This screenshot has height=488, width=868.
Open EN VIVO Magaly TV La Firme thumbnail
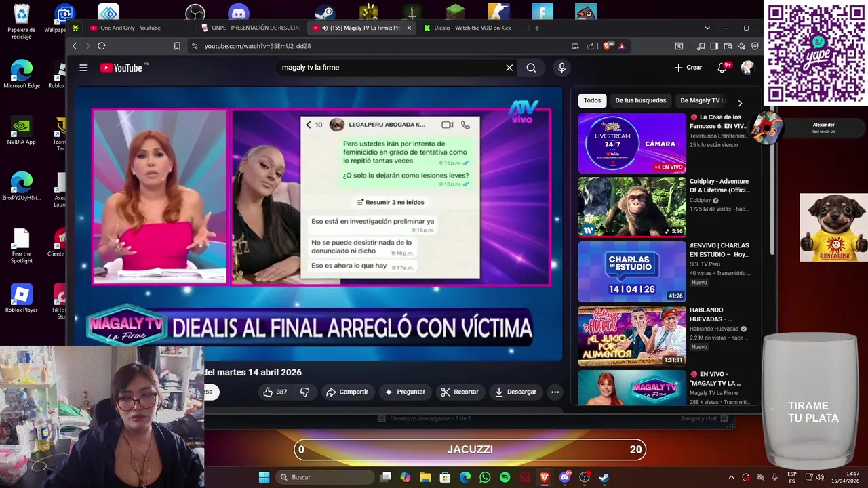[632, 388]
